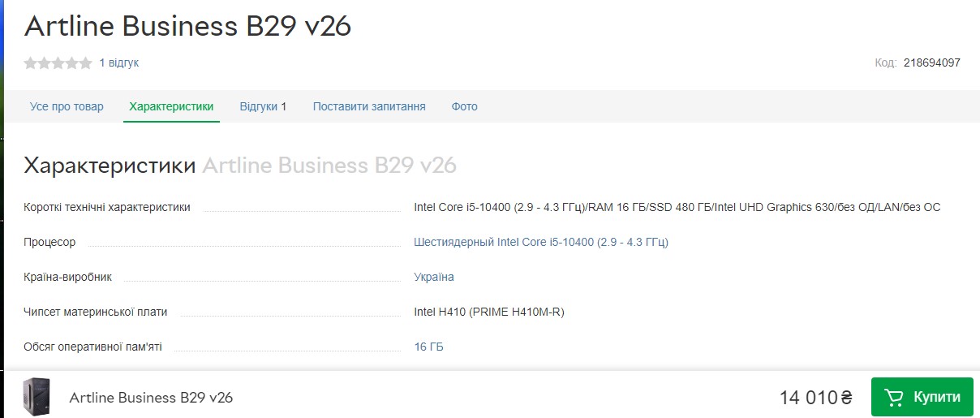Screen dimensions: 980x418
Task: Click the 'Характеристики Artline Business B29 v26' heading
Action: tap(240, 166)
